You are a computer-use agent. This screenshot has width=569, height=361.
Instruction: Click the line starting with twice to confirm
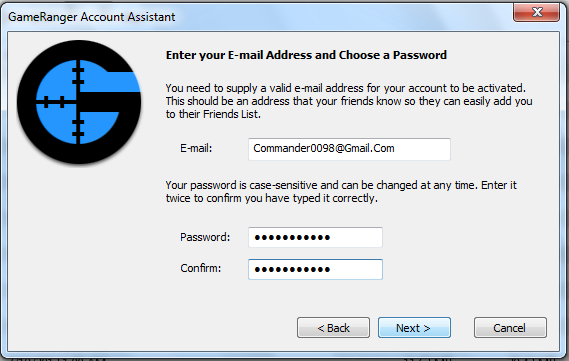click(x=271, y=198)
